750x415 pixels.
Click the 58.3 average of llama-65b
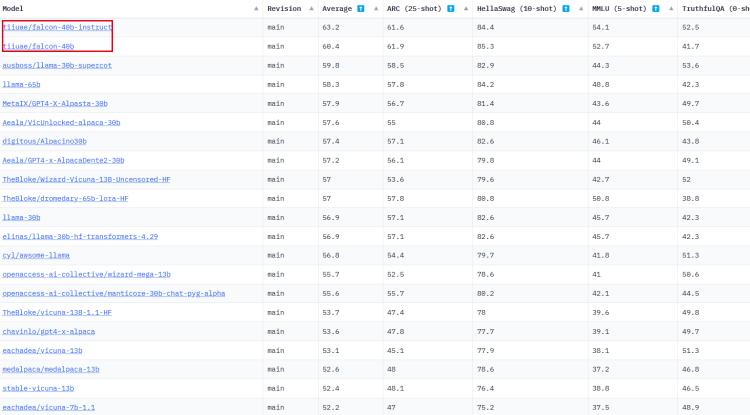(x=331, y=85)
